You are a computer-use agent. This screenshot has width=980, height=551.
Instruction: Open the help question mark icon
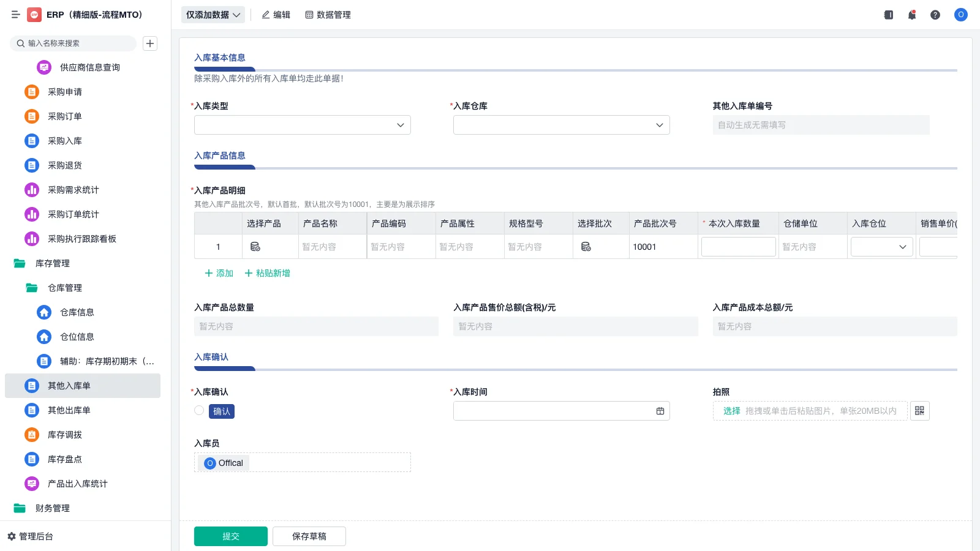pyautogui.click(x=935, y=15)
